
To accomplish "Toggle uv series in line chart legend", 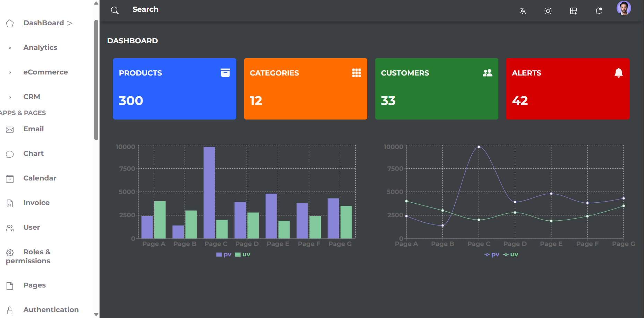I will [x=511, y=255].
